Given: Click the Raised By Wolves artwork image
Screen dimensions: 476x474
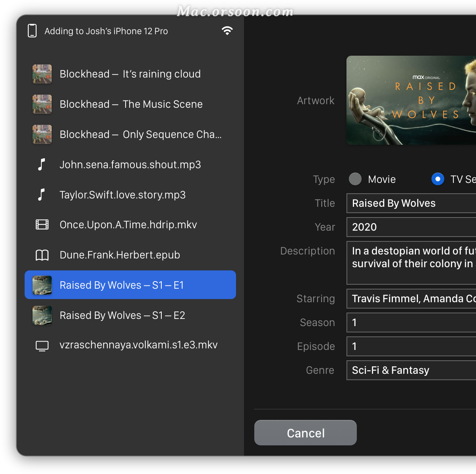Looking at the screenshot, I should click(411, 100).
